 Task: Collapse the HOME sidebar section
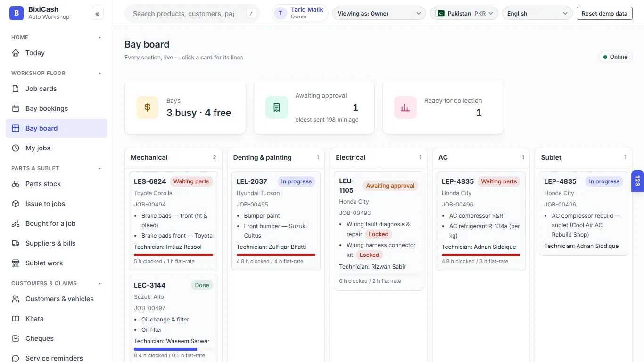point(57,37)
